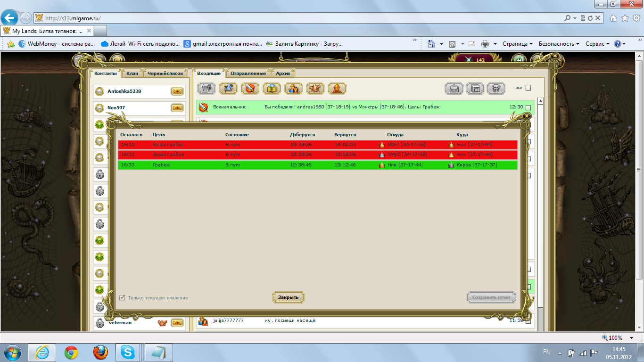The image size is (644, 362).
Task: Toggle 'Только текущее владение' checkbox
Action: tap(122, 297)
